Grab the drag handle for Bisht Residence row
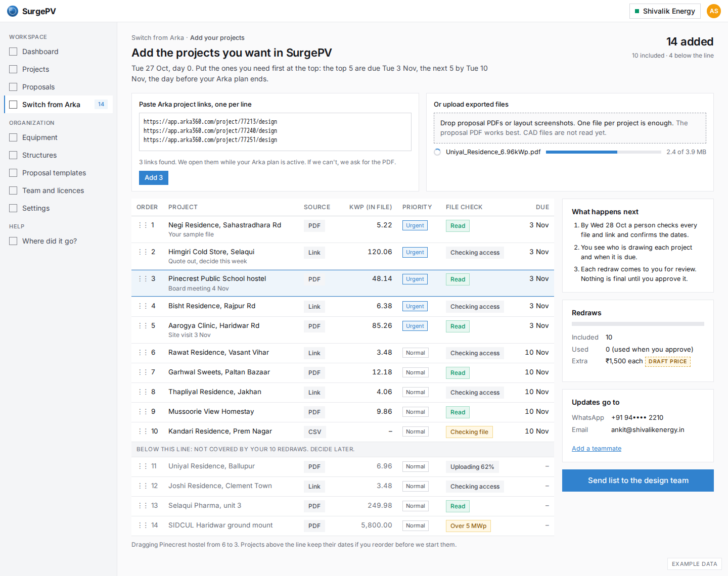 pyautogui.click(x=143, y=306)
